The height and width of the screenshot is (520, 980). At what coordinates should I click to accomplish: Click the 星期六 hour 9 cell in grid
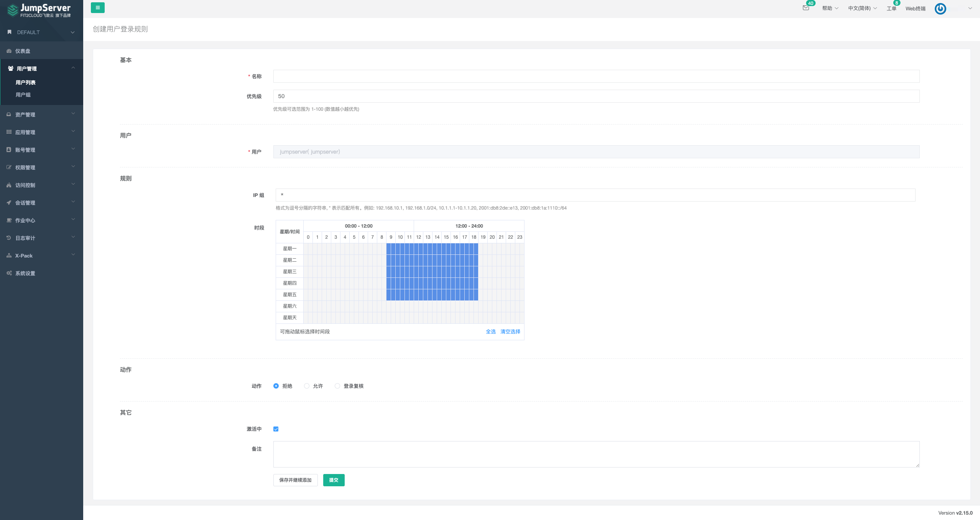pos(389,306)
